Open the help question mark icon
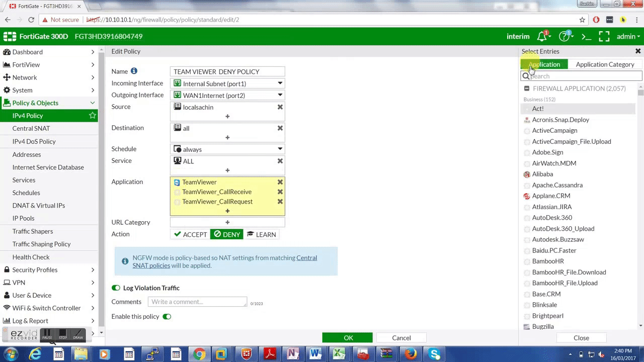 pyautogui.click(x=565, y=37)
